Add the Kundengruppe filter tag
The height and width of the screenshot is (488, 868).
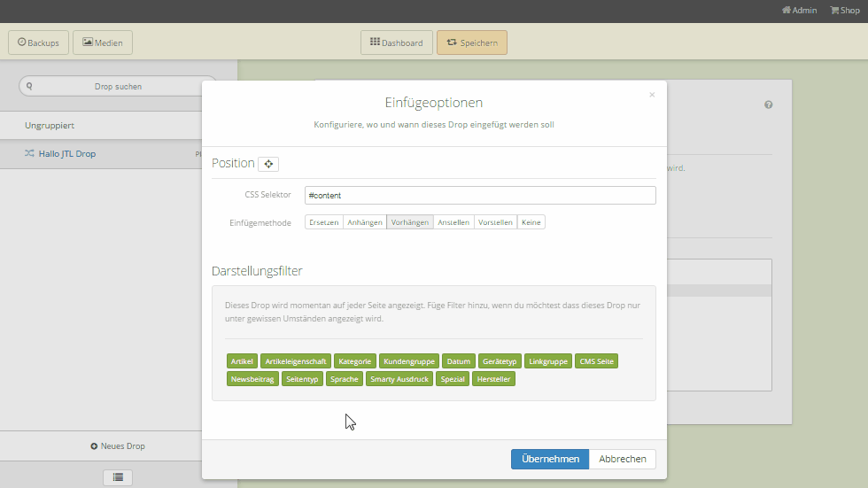point(409,361)
